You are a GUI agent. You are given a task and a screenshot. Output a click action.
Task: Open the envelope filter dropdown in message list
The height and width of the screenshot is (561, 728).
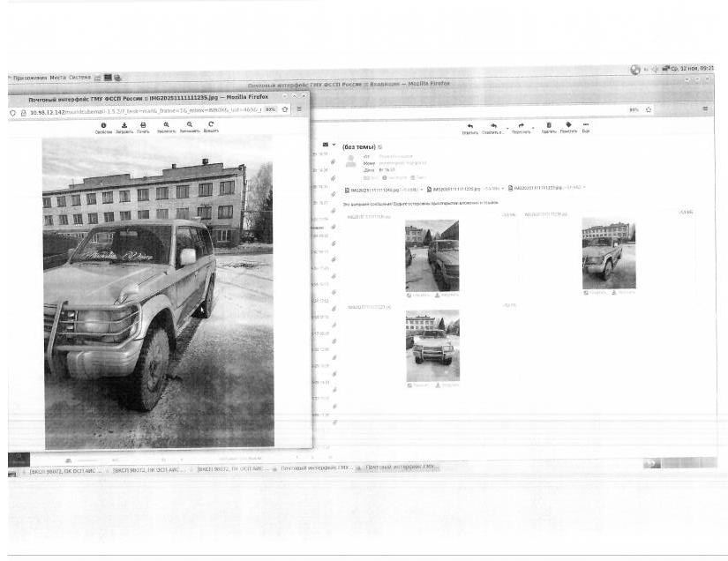click(x=333, y=145)
